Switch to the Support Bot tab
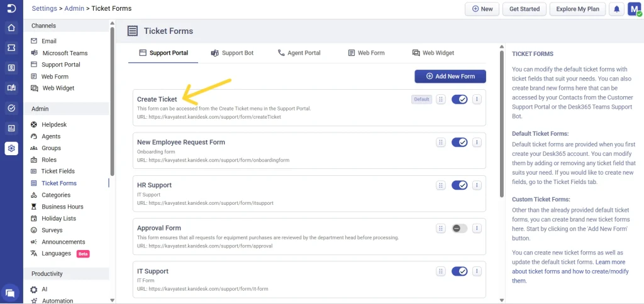The width and height of the screenshot is (644, 304). click(232, 53)
